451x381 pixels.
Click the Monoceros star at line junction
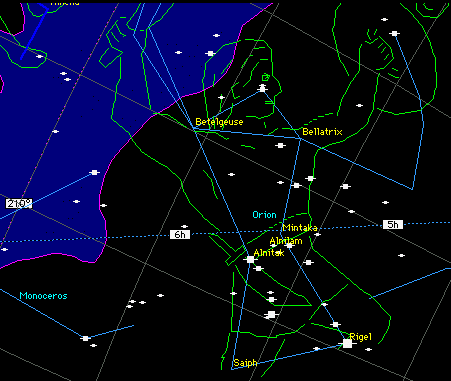pyautogui.click(x=85, y=338)
